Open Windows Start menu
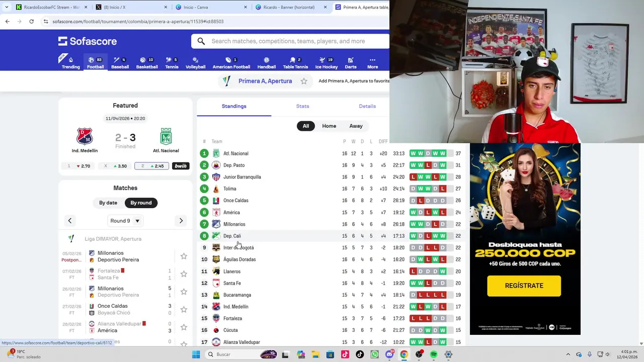 click(196, 354)
